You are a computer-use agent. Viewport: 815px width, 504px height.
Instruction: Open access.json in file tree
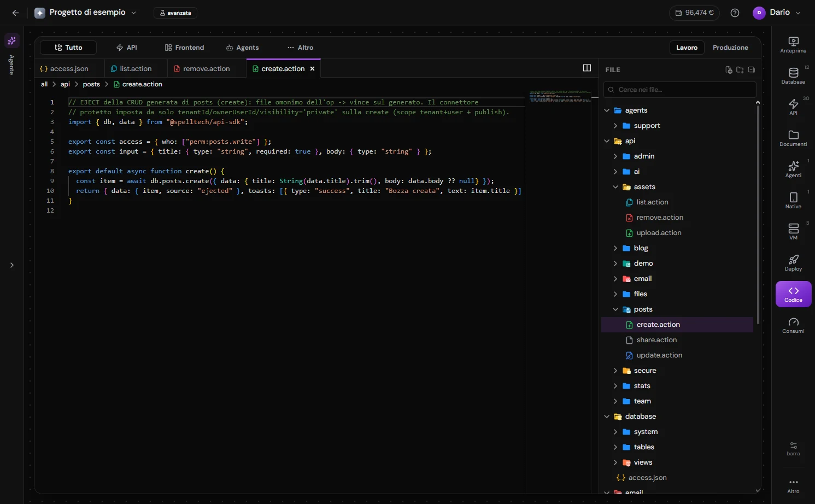tap(678, 478)
